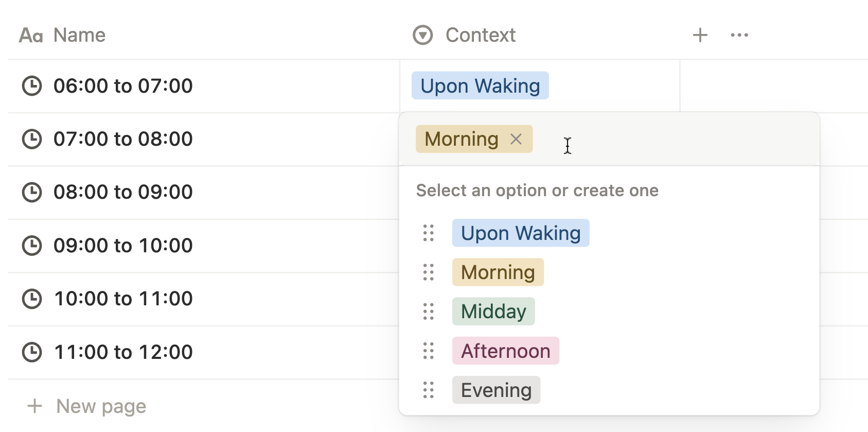
Task: Click the drag handle beside Upon Waking
Action: 428,233
